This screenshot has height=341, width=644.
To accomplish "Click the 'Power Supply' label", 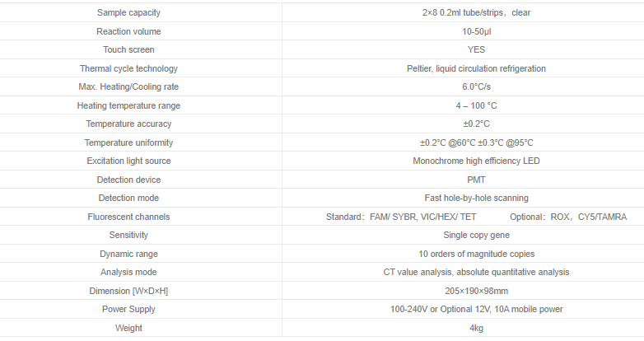I will click(x=128, y=309).
